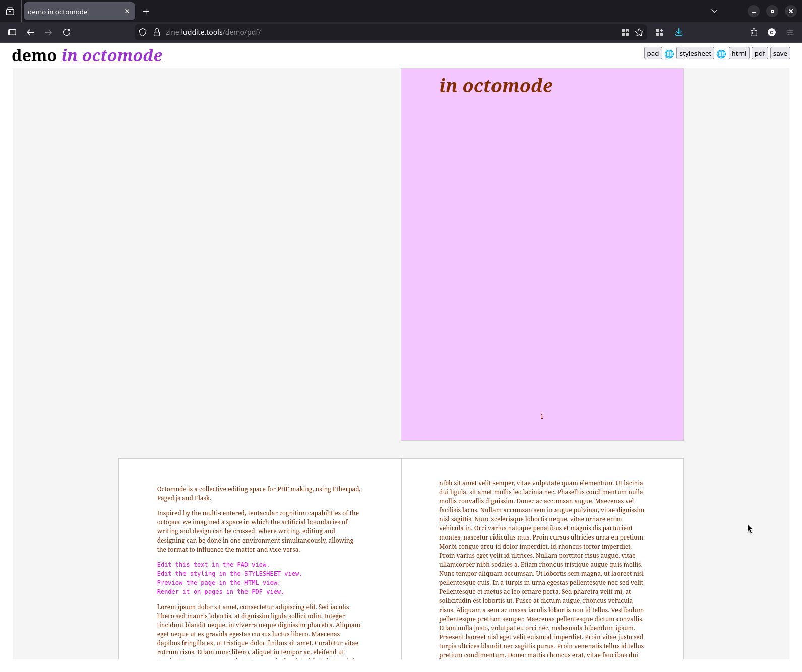The width and height of the screenshot is (802, 672).
Task: Click the line Edit the styling in the STYLESHEET view.
Action: 229,574
